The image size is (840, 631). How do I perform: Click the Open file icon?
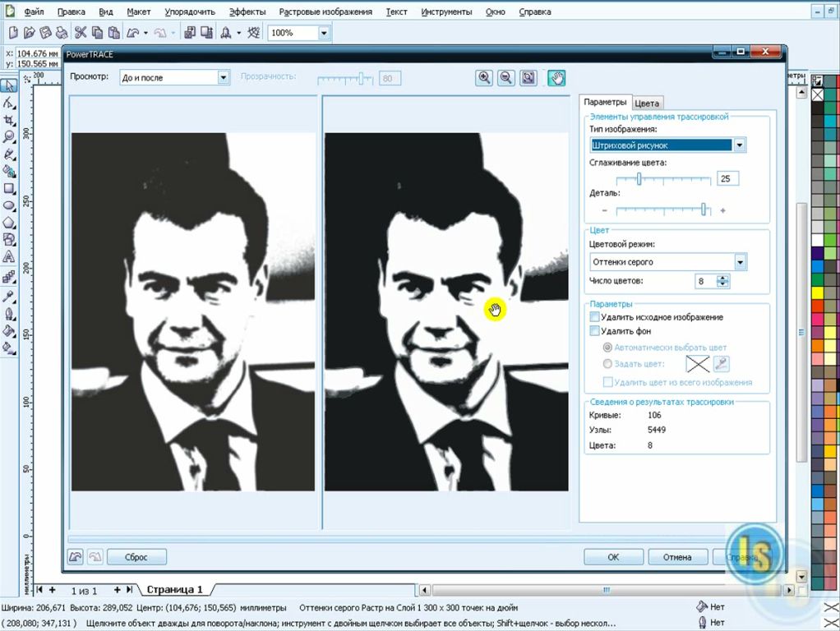(30, 33)
